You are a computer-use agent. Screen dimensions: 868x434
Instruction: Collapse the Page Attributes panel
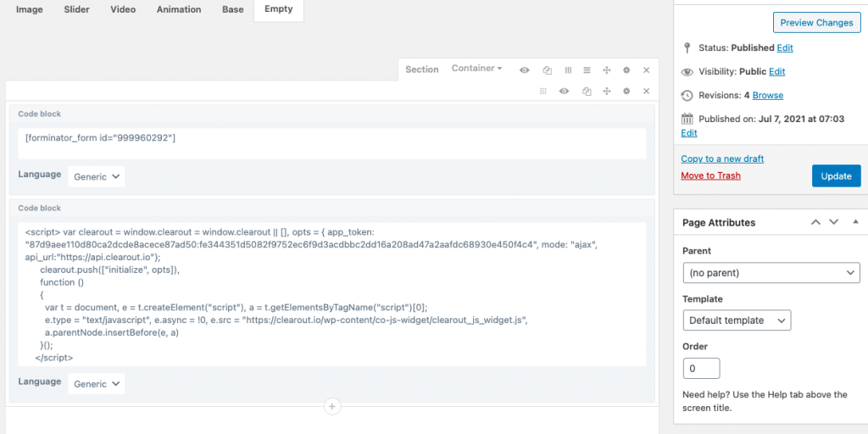coord(855,222)
